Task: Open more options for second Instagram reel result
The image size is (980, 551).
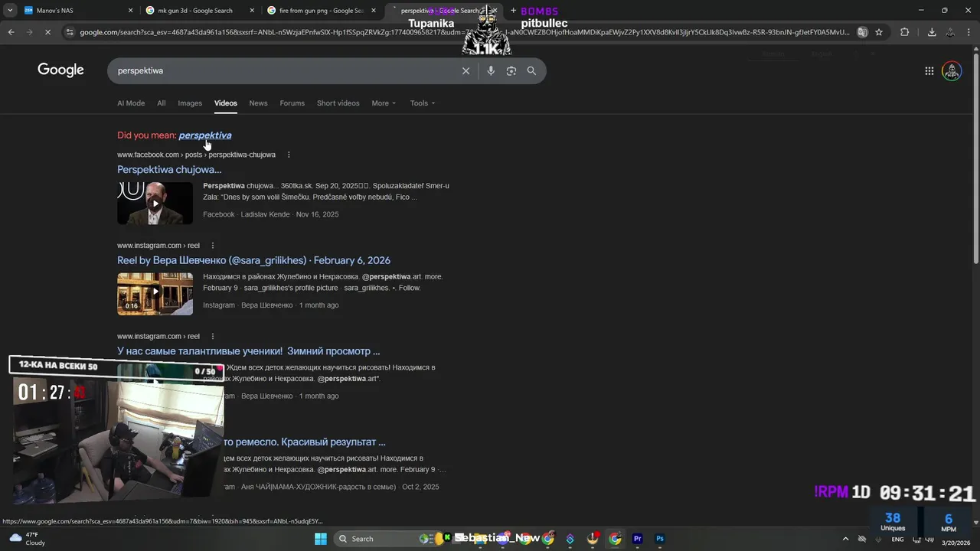Action: 213,336
